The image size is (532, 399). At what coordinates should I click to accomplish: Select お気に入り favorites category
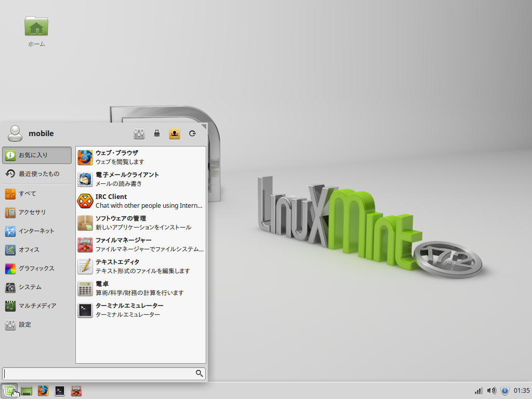tap(37, 155)
